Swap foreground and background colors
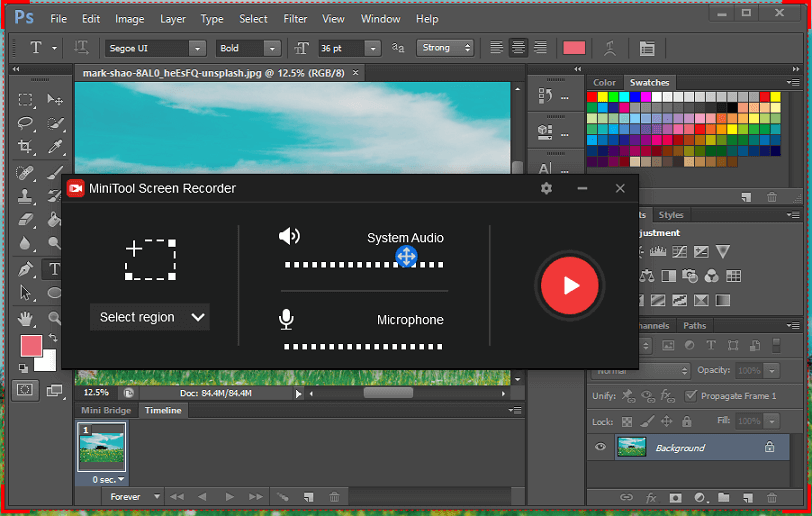812x516 pixels. (x=53, y=337)
